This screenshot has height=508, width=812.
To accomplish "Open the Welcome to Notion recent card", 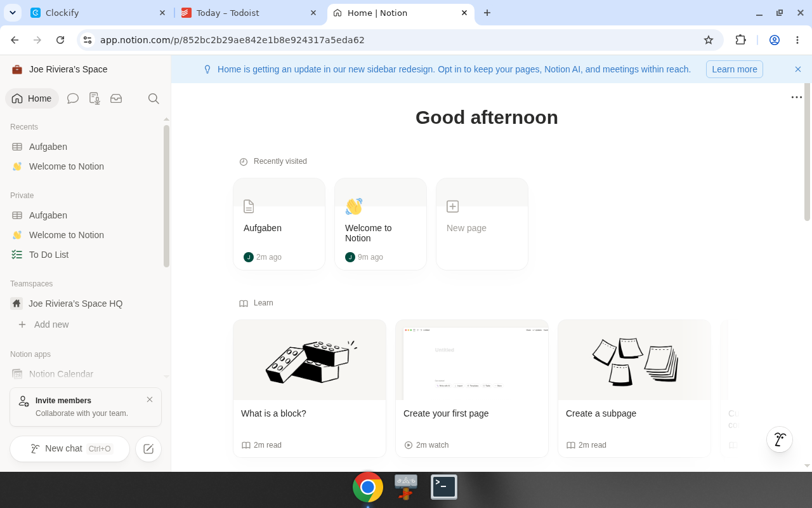I will 381,224.
